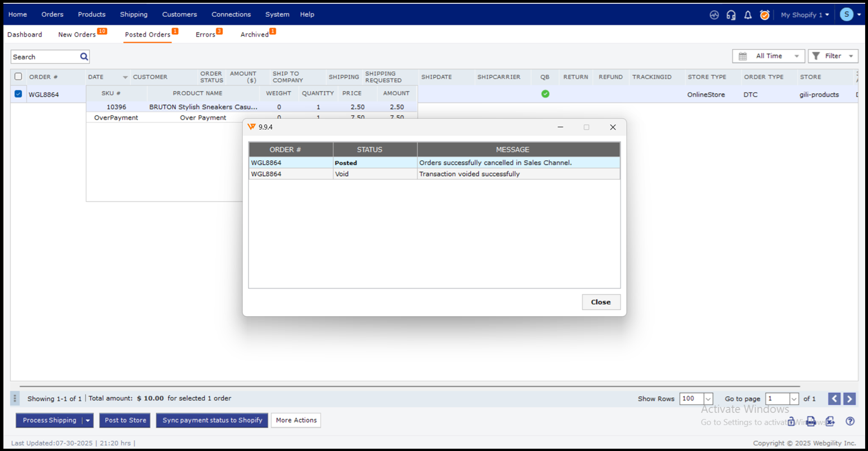The width and height of the screenshot is (868, 451).
Task: Open the activity monitor icon in header
Action: (714, 15)
